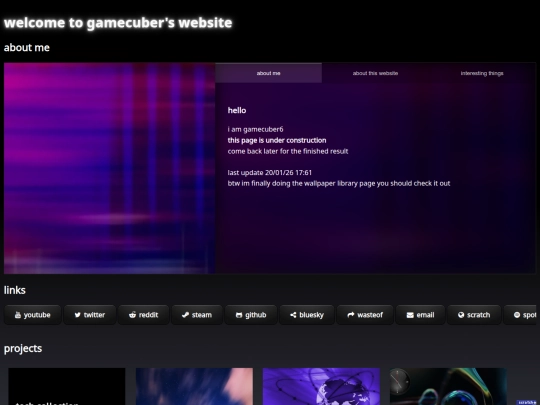Image resolution: width=540 pixels, height=405 pixels.
Task: Open the blue and pink project thumbnail
Action: click(x=194, y=386)
